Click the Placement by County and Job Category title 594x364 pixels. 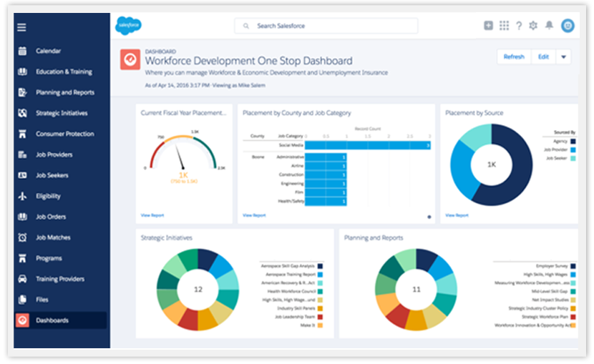296,113
